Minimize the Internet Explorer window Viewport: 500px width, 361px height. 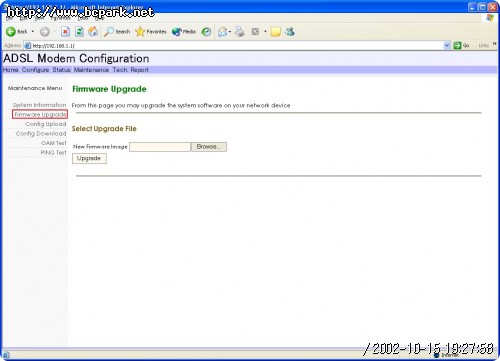473,7
